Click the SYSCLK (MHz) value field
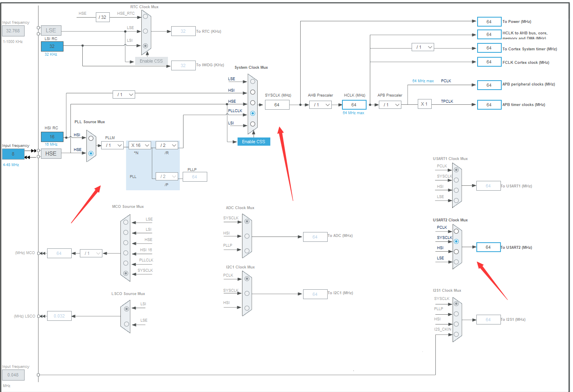Screen dimensions: 573x392 (x=277, y=105)
